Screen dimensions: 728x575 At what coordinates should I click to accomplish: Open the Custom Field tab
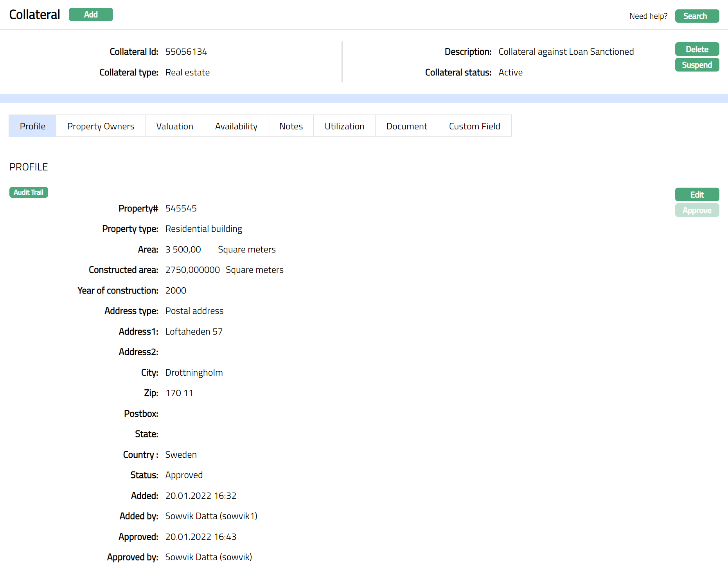point(474,126)
